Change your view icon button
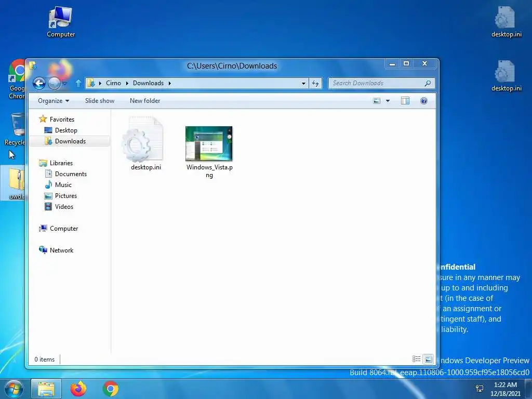The height and width of the screenshot is (399, 532). pyautogui.click(x=377, y=101)
